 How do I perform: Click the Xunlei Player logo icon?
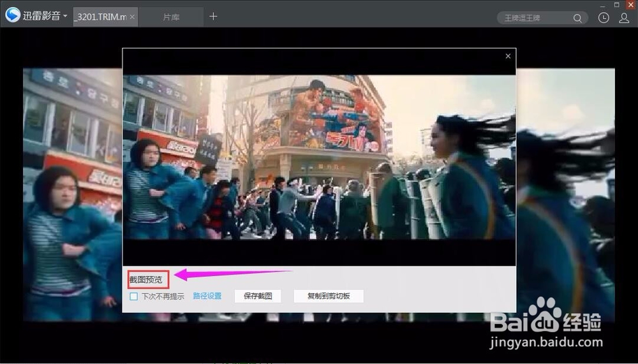coord(13,15)
